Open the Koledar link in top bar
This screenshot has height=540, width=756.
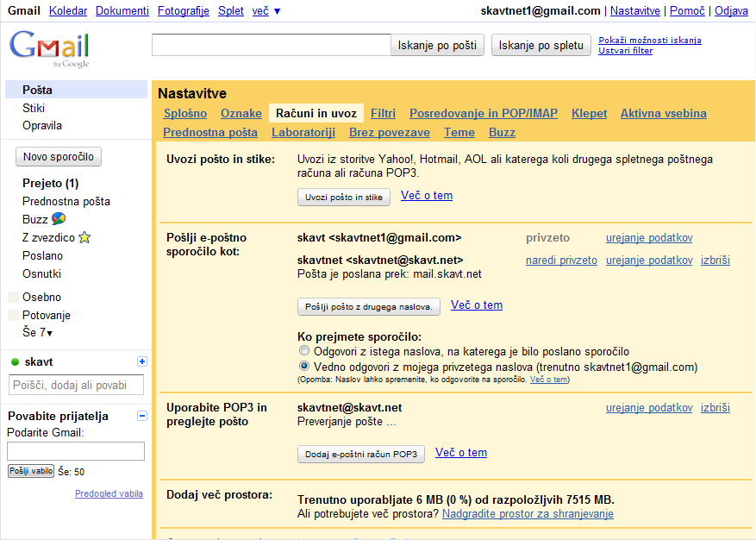coord(68,10)
